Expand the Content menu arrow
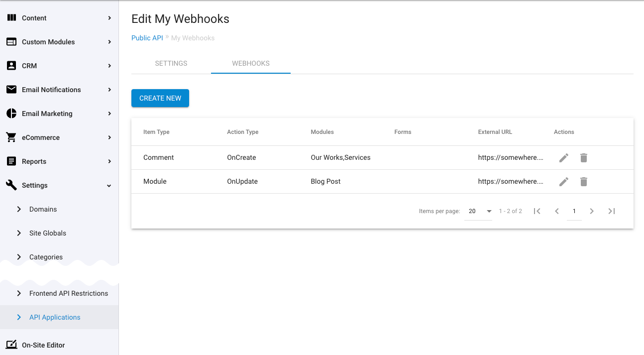This screenshot has height=355, width=644. (x=109, y=18)
